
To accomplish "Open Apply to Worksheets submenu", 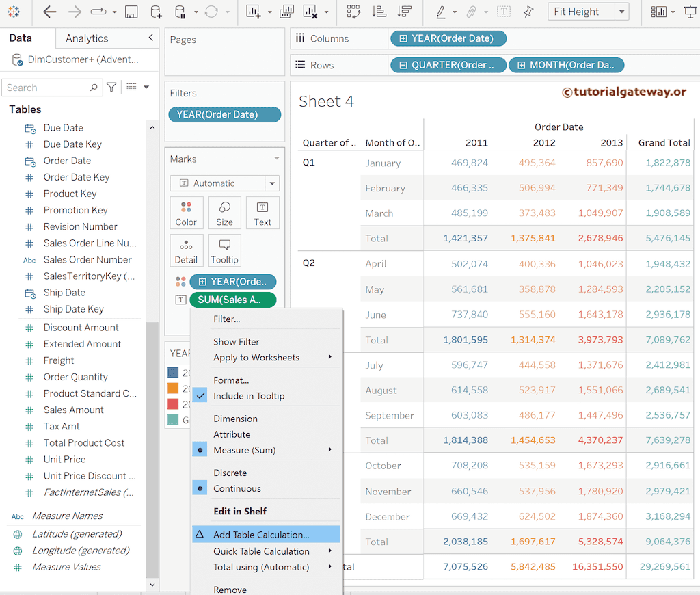I will (x=266, y=358).
